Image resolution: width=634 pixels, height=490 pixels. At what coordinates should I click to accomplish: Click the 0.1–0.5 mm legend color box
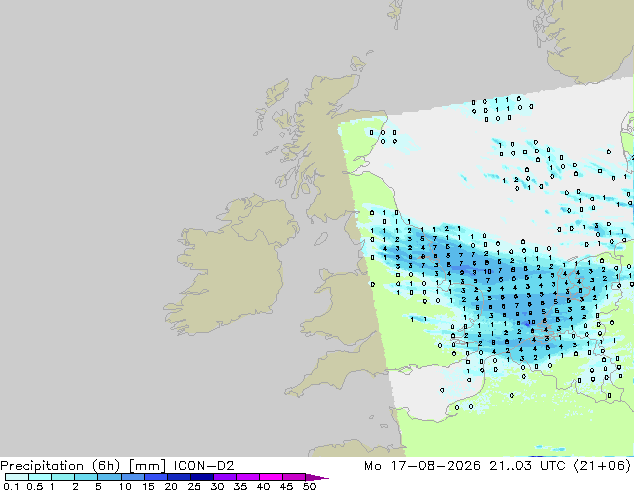pyautogui.click(x=17, y=477)
